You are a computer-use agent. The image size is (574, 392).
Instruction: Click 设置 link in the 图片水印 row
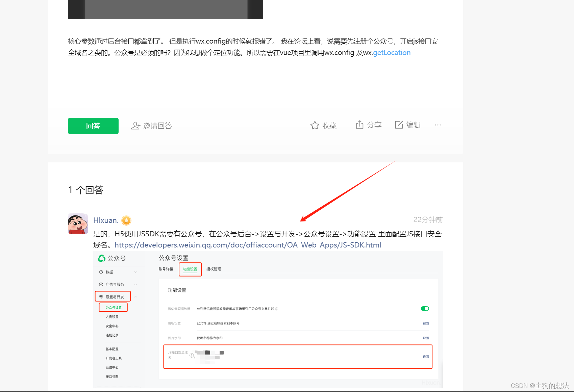point(426,338)
